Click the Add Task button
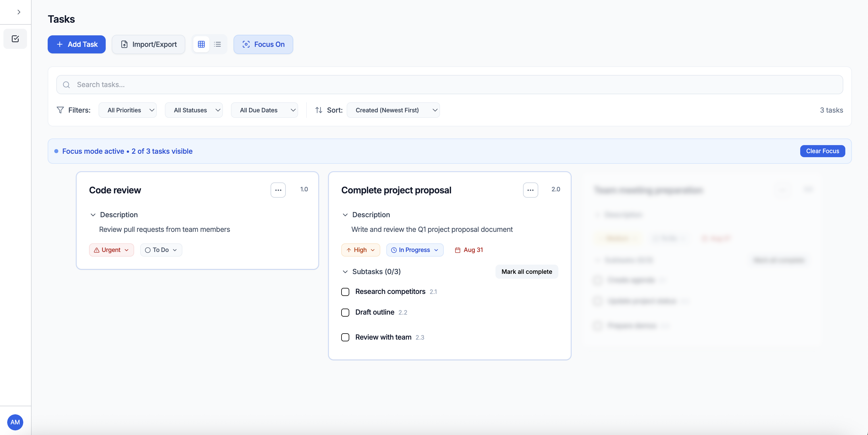This screenshot has width=868, height=435. [x=76, y=44]
